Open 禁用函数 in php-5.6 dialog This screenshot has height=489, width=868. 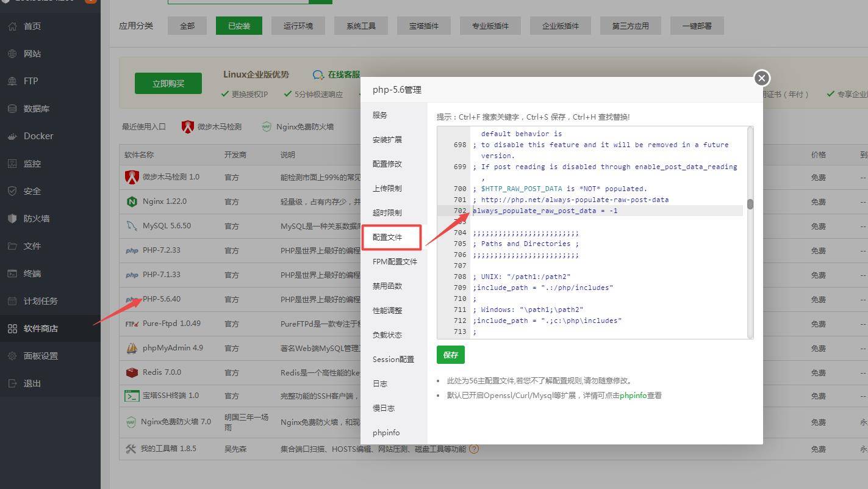coord(394,286)
